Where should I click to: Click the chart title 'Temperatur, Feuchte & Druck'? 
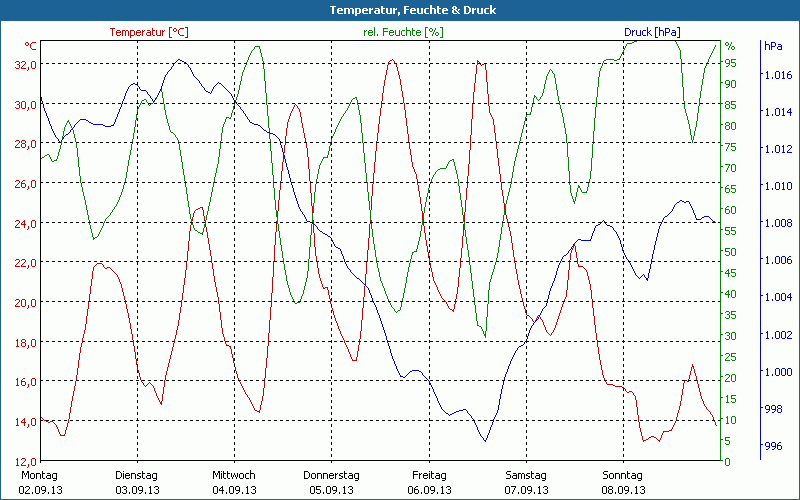[x=400, y=10]
